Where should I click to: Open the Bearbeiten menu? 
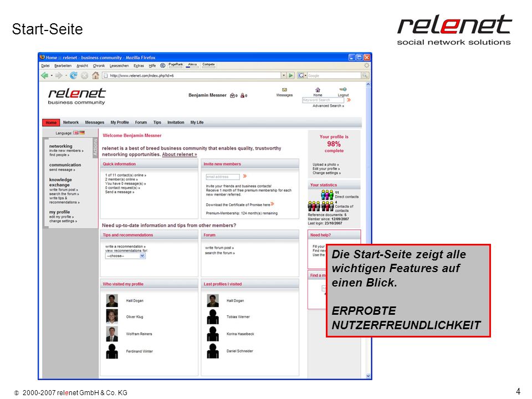(63, 66)
